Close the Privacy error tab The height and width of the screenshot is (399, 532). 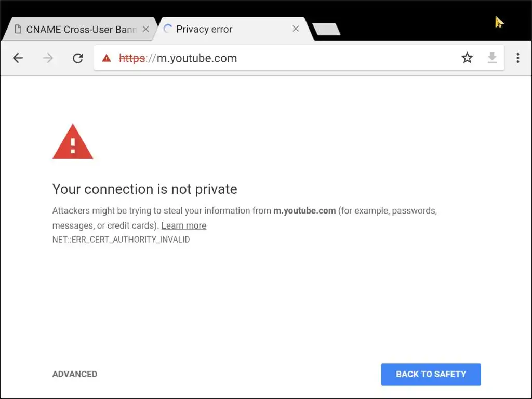tap(296, 29)
